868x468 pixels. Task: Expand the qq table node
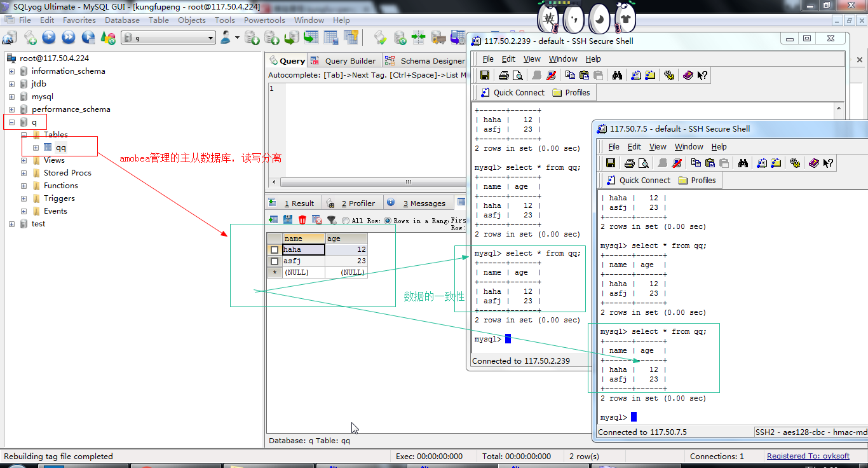[36, 148]
